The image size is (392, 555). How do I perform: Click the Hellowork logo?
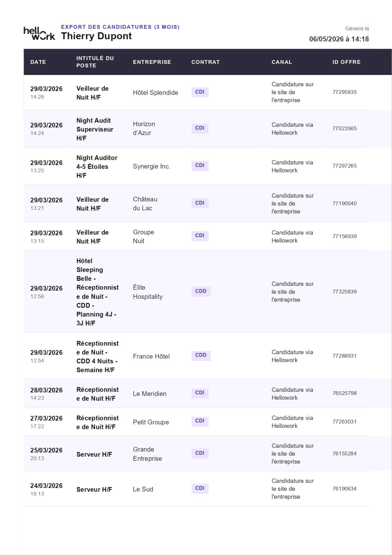point(39,33)
